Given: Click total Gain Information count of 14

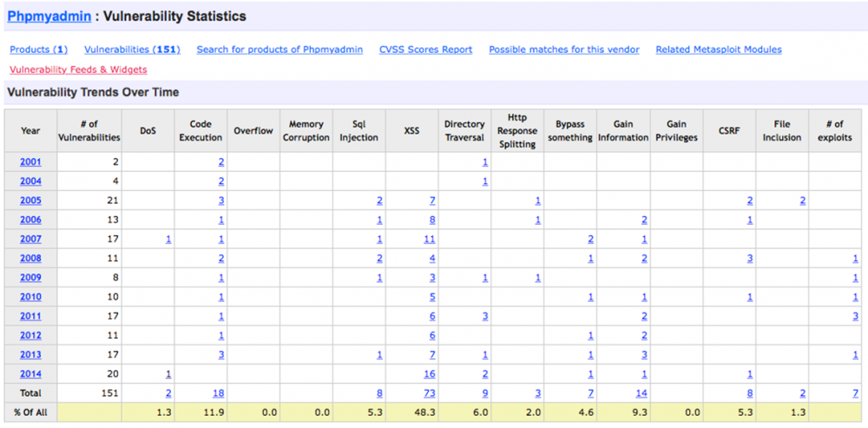Looking at the screenshot, I should click(x=641, y=393).
